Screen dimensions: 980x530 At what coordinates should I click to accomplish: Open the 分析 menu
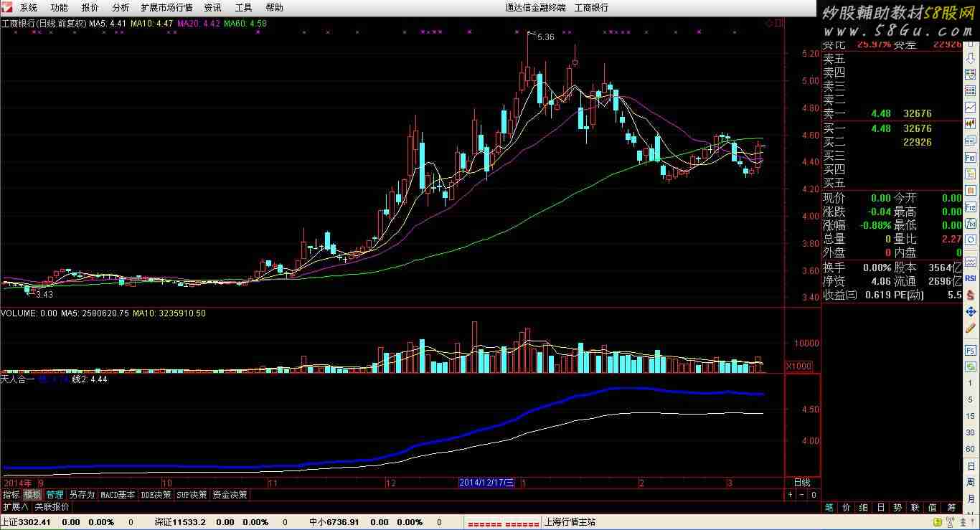[121, 7]
